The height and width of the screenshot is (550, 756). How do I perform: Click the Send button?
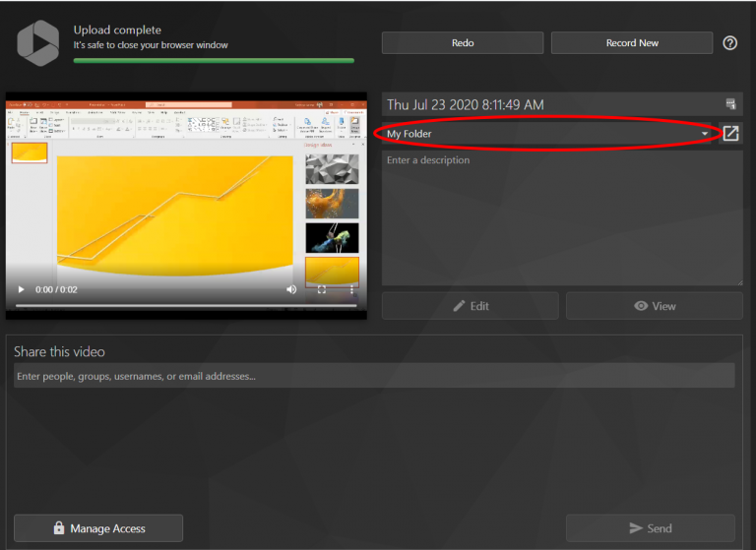651,527
